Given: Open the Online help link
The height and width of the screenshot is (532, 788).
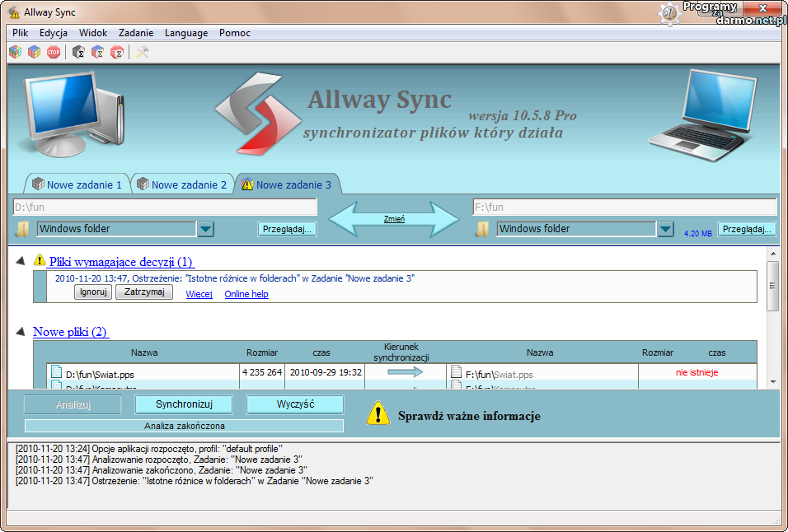Looking at the screenshot, I should tap(246, 294).
